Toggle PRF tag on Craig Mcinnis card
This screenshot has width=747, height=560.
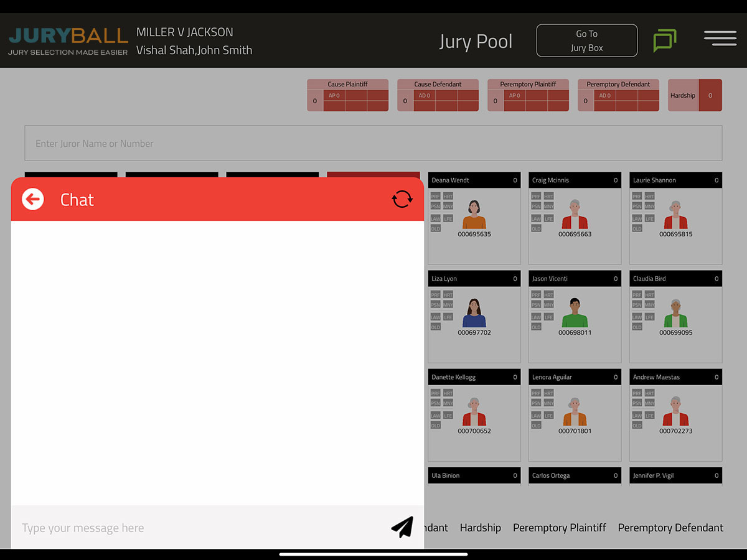(535, 196)
